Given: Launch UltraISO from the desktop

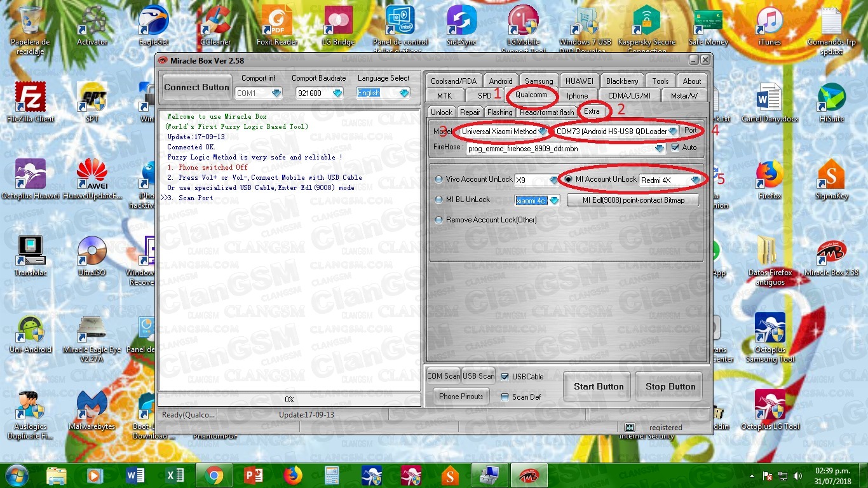Looking at the screenshot, I should click(92, 255).
